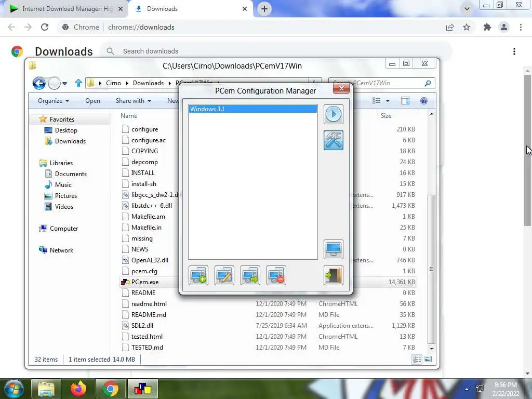Select the SDL2.dll file
The width and height of the screenshot is (532, 399).
142,326
